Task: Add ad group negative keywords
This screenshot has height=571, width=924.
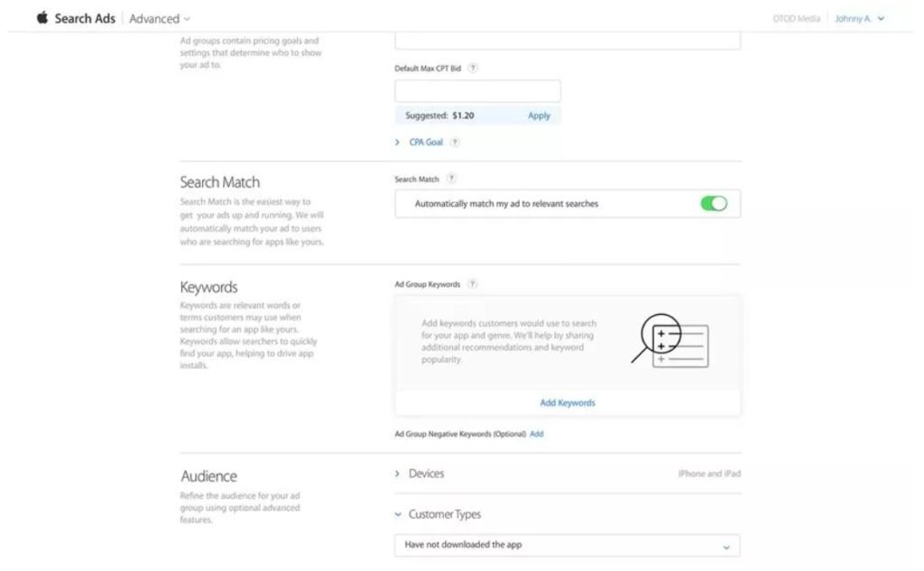Action: click(x=537, y=434)
